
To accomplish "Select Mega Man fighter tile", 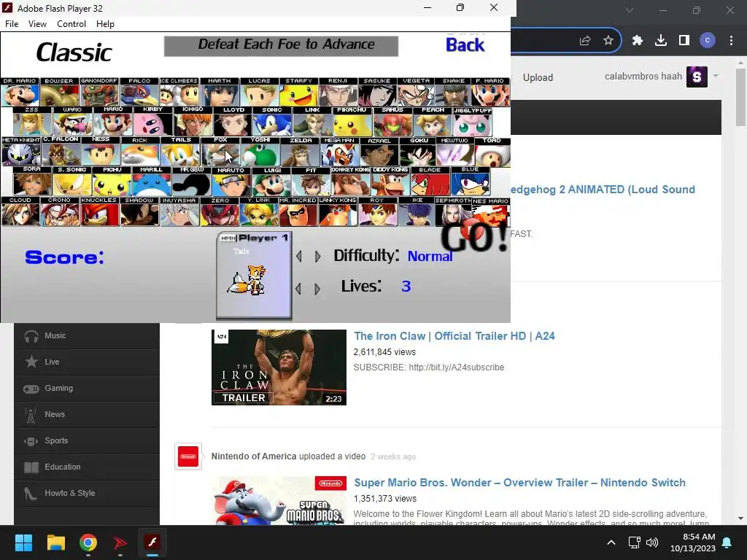I will point(339,152).
